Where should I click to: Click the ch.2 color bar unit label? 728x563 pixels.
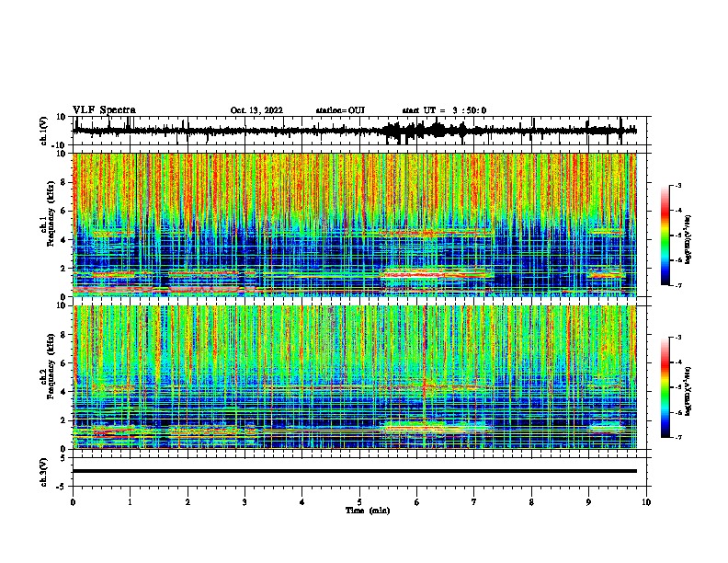[688, 391]
